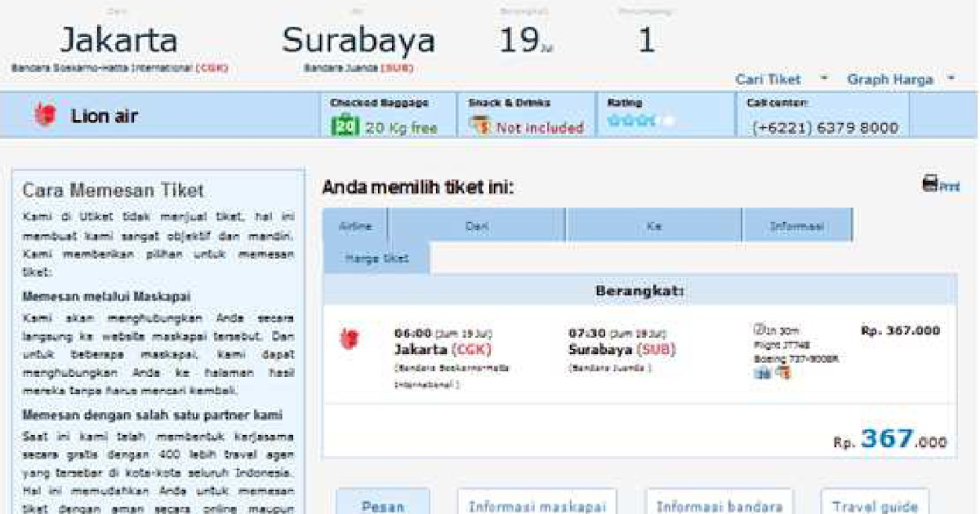
Task: Click the arrival time 07:30
Action: point(586,333)
